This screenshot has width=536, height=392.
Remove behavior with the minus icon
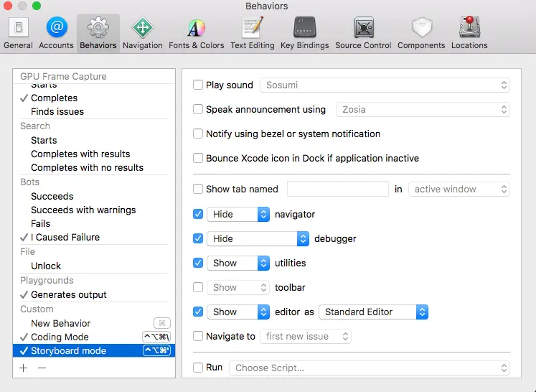tap(42, 368)
